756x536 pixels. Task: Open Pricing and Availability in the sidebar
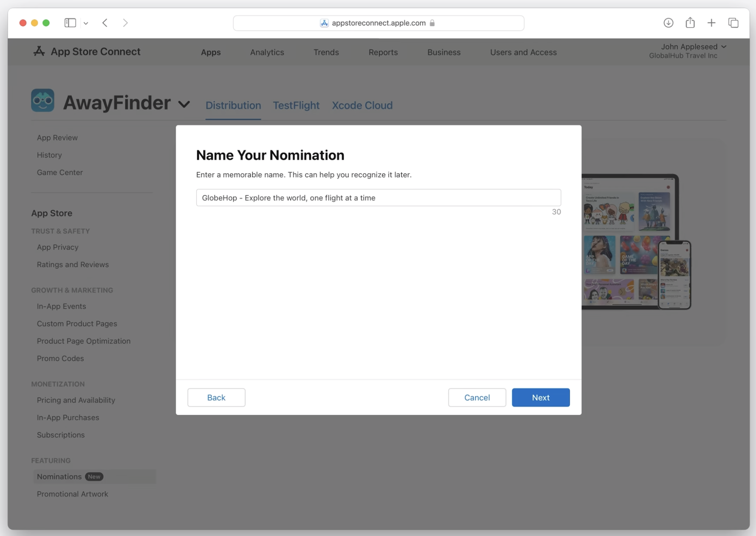pyautogui.click(x=76, y=400)
